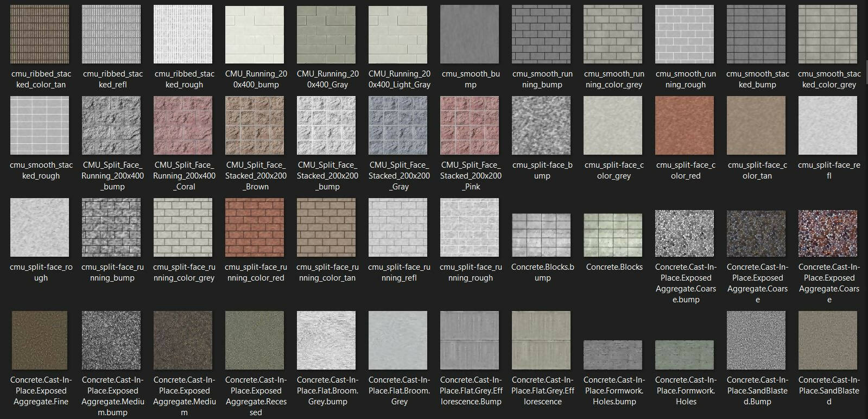Select the cmu_split-face_running_color_red brick texture
The image size is (868, 419).
coord(255,227)
